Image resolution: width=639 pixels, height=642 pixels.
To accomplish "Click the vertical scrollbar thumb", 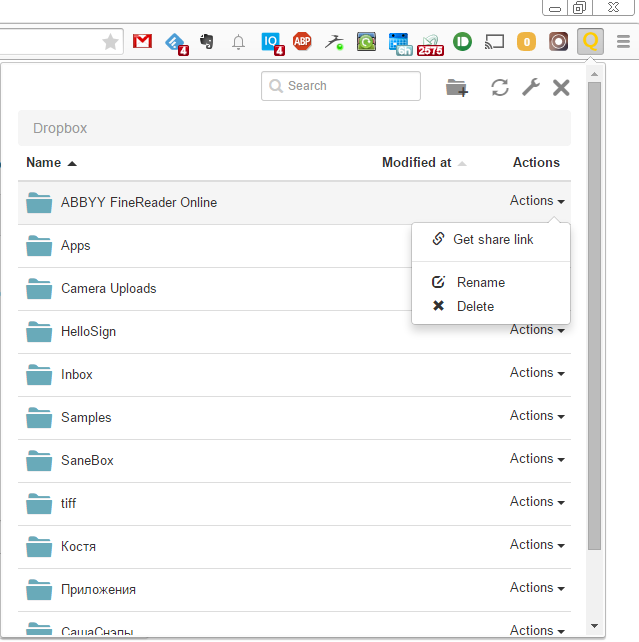I will click(594, 316).
